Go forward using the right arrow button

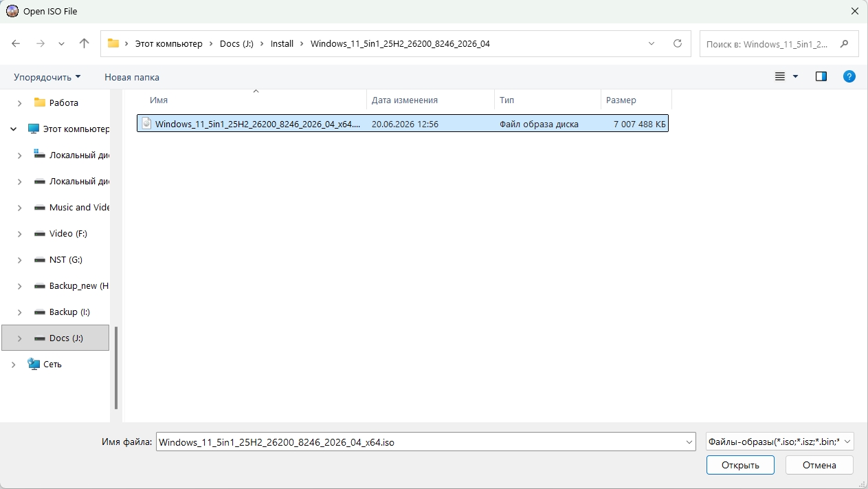(x=41, y=43)
